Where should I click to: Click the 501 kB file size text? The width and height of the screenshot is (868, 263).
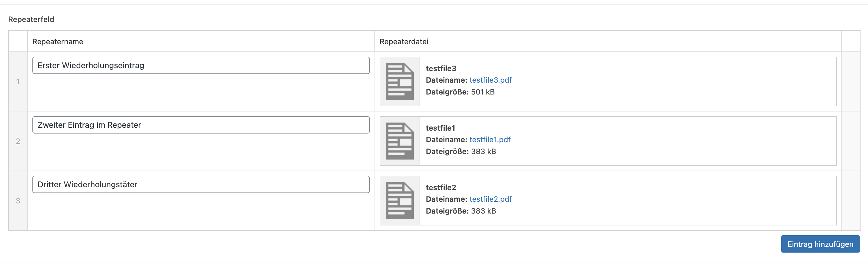click(483, 92)
